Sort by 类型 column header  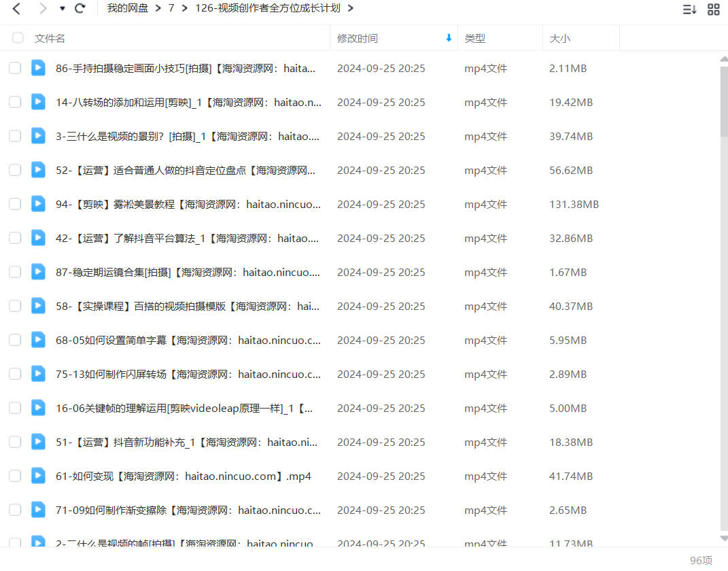[x=475, y=39]
